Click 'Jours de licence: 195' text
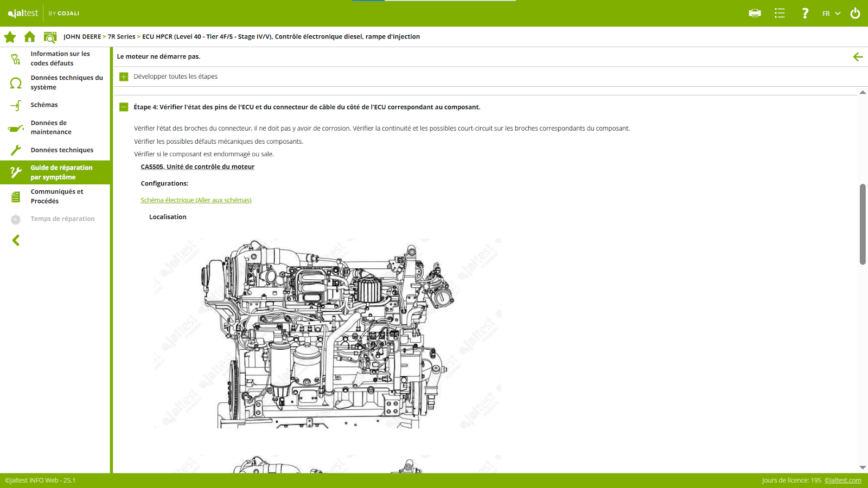 pyautogui.click(x=792, y=480)
